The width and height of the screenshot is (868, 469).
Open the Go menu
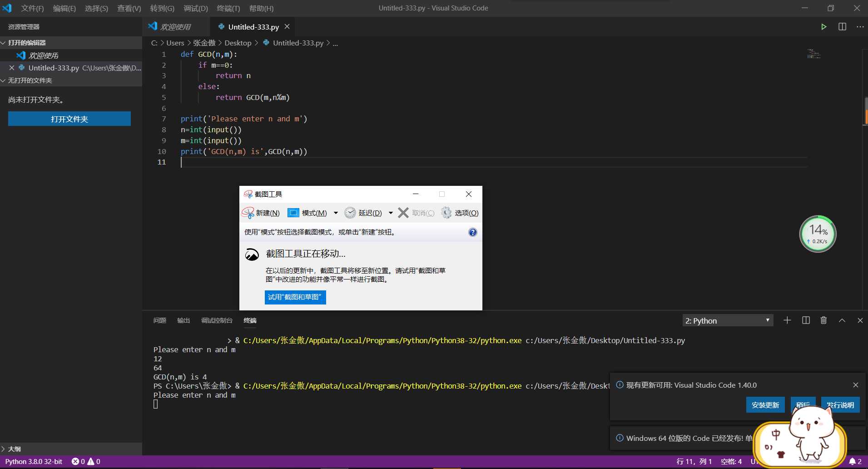[x=162, y=8]
